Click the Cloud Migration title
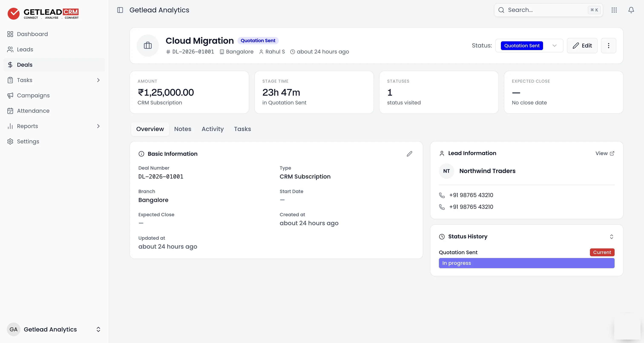Screen dimensions: 644x343 (200, 40)
